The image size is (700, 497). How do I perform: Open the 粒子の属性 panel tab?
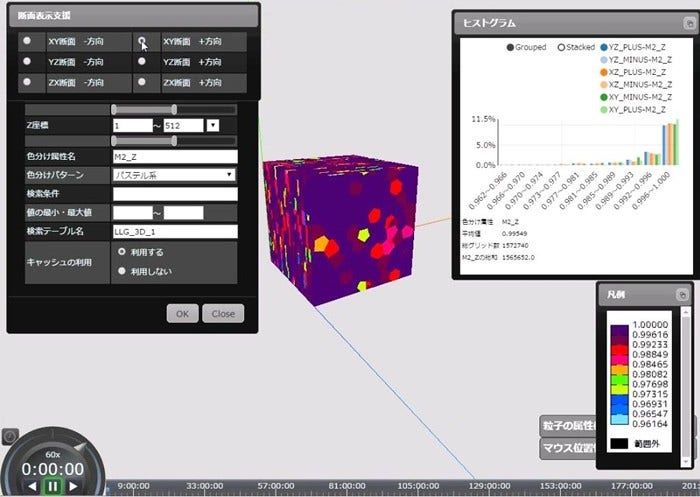point(566,427)
